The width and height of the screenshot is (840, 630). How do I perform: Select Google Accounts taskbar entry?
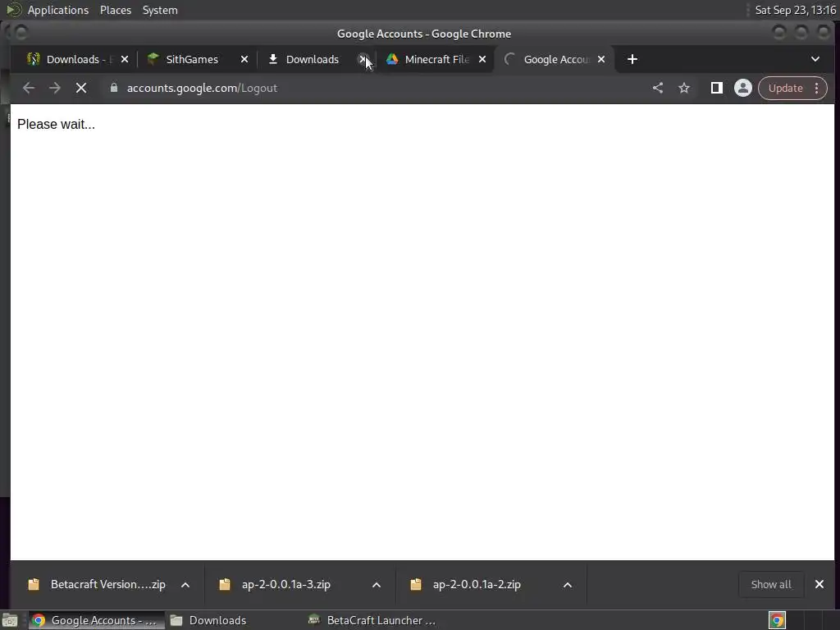pos(97,620)
